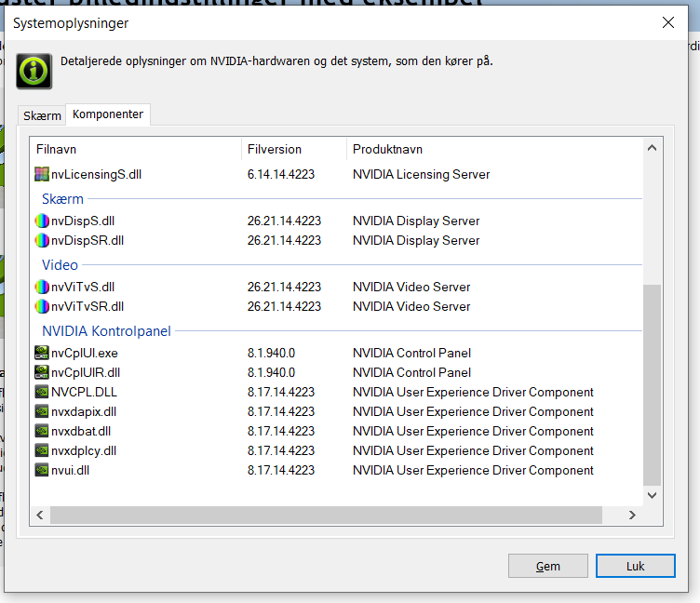Viewport: 700px width, 603px height.
Task: Click product name in nvui.dll row
Action: click(473, 471)
